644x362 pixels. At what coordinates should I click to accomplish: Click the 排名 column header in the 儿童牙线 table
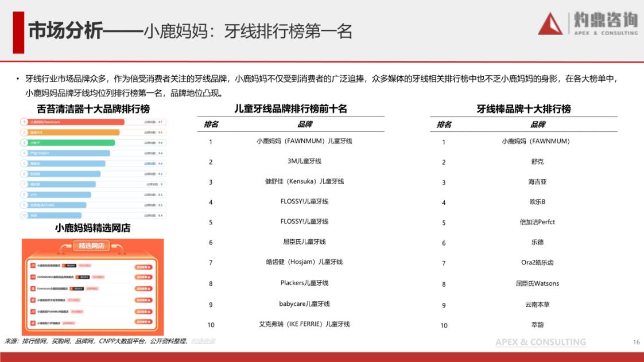[x=211, y=124]
